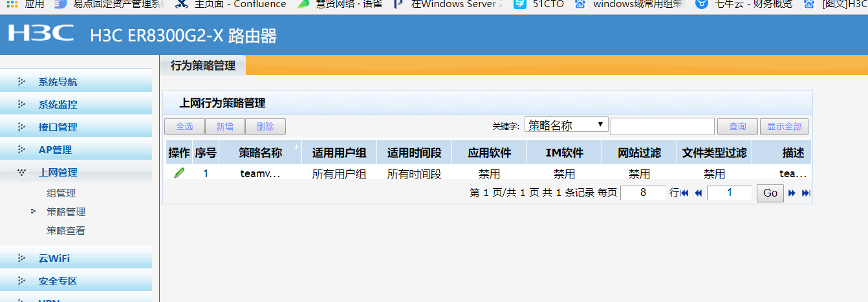Click the IM软件 column header
The width and height of the screenshot is (868, 302).
[x=565, y=153]
